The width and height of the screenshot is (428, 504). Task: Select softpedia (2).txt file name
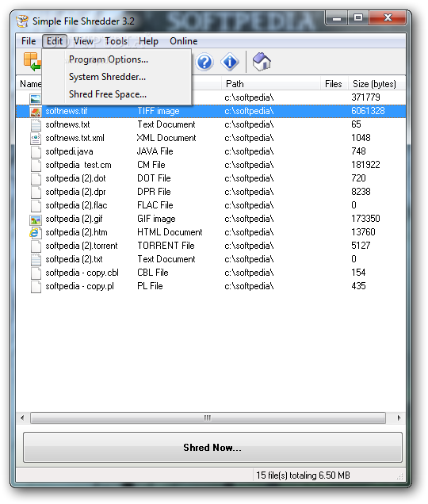point(74,260)
